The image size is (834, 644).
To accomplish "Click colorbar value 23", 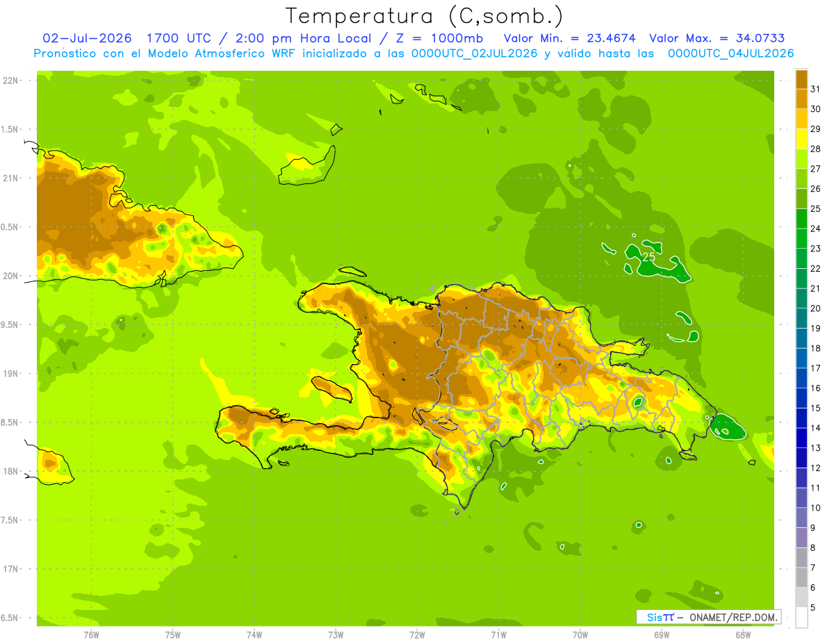I will [x=816, y=248].
